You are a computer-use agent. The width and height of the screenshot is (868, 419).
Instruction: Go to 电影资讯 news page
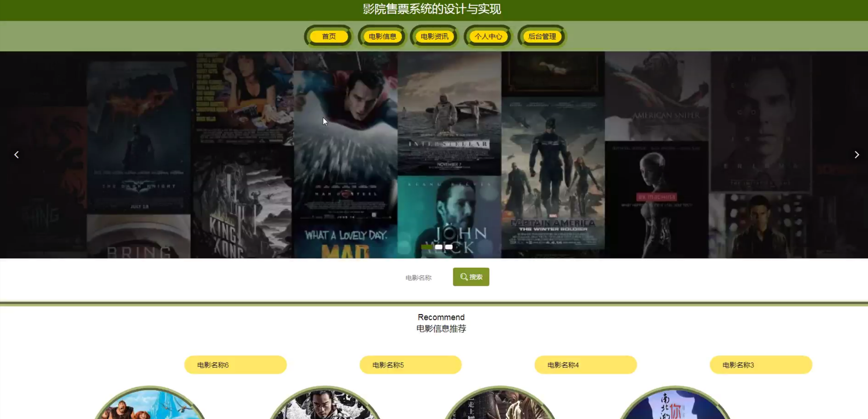point(435,36)
